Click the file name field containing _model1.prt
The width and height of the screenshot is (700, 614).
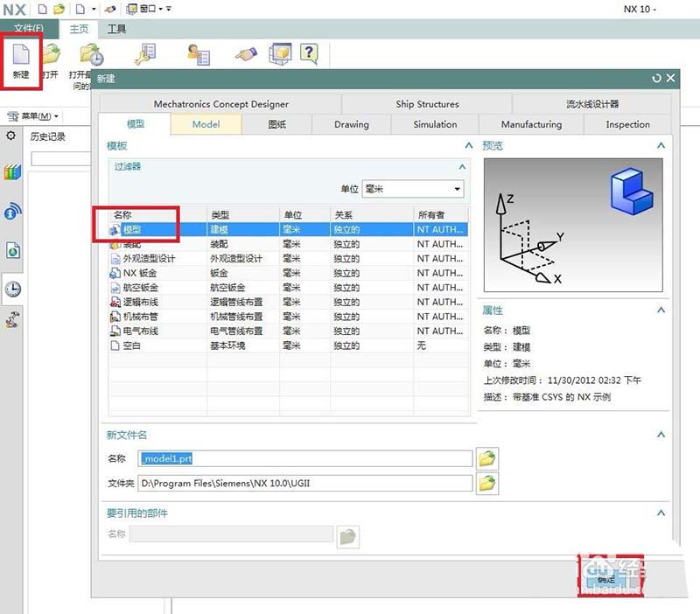pos(304,458)
